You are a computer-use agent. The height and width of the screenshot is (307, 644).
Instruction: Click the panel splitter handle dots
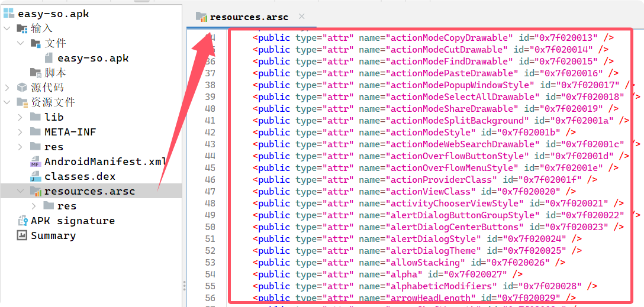184,286
